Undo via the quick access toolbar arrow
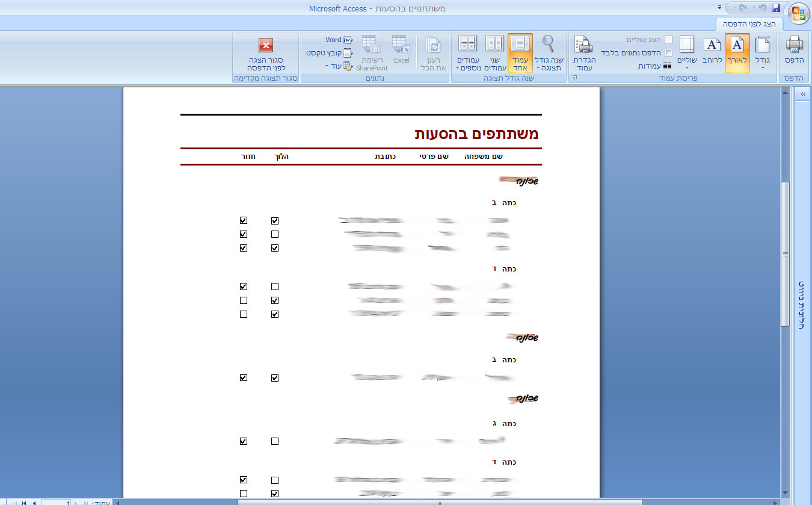Screen dimensions: 812x505 [761, 8]
